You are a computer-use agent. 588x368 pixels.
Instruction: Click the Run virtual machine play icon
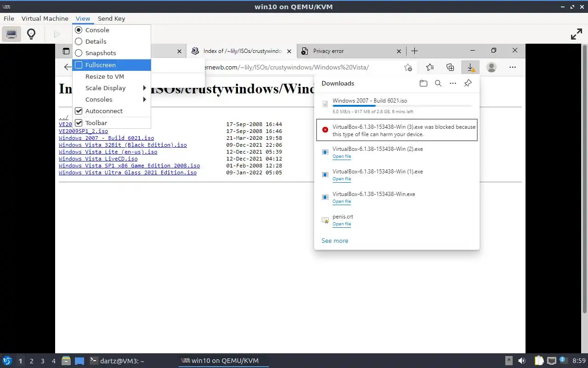(x=57, y=34)
